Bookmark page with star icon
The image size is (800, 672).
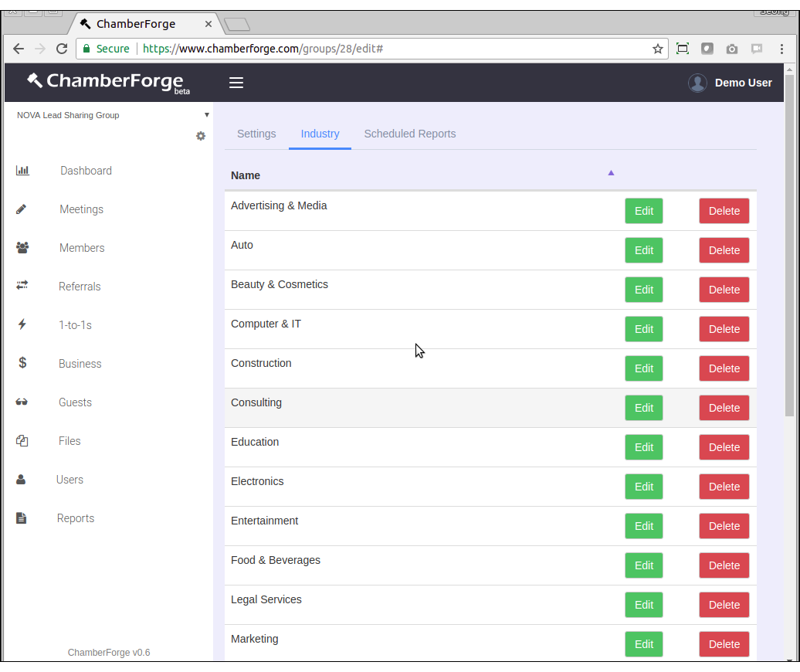pyautogui.click(x=658, y=49)
